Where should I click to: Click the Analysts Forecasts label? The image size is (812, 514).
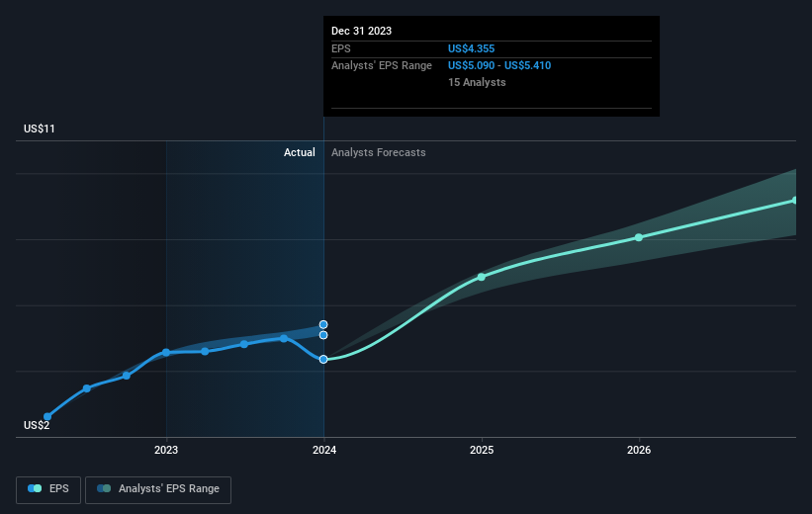point(379,152)
